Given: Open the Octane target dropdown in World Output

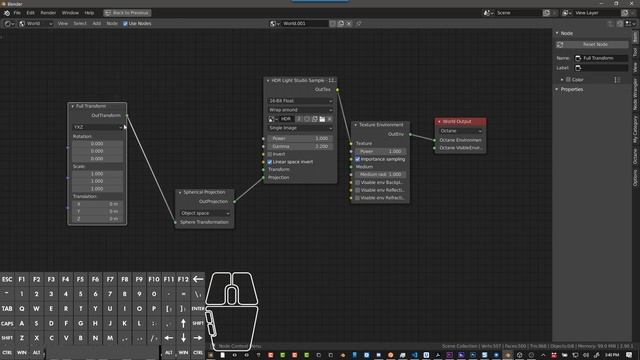Looking at the screenshot, I should (x=460, y=131).
